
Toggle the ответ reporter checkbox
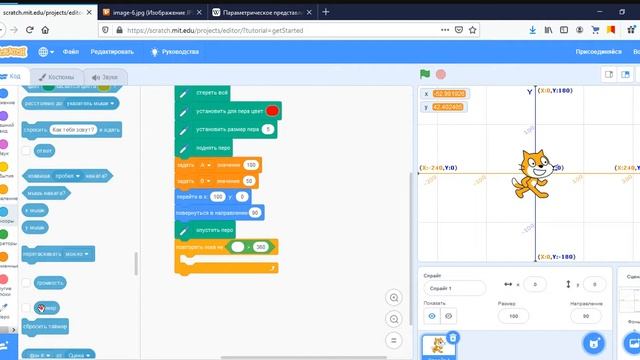[26, 151]
